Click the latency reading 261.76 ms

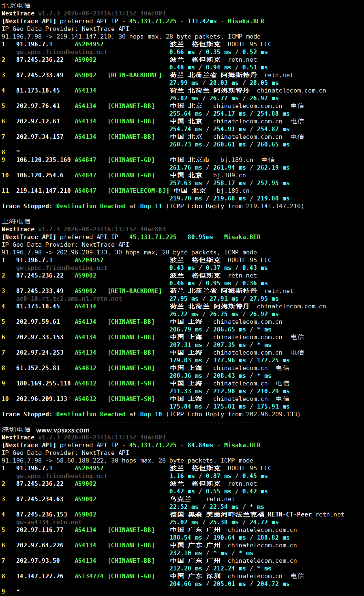click(x=186, y=168)
